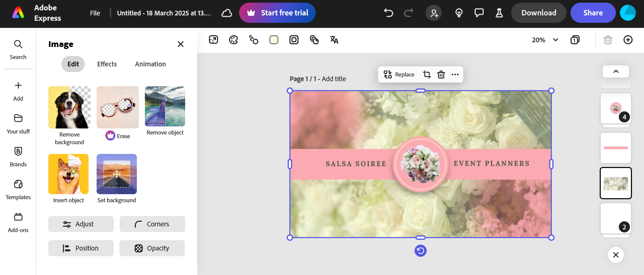
Task: Open the comments panel
Action: click(479, 13)
